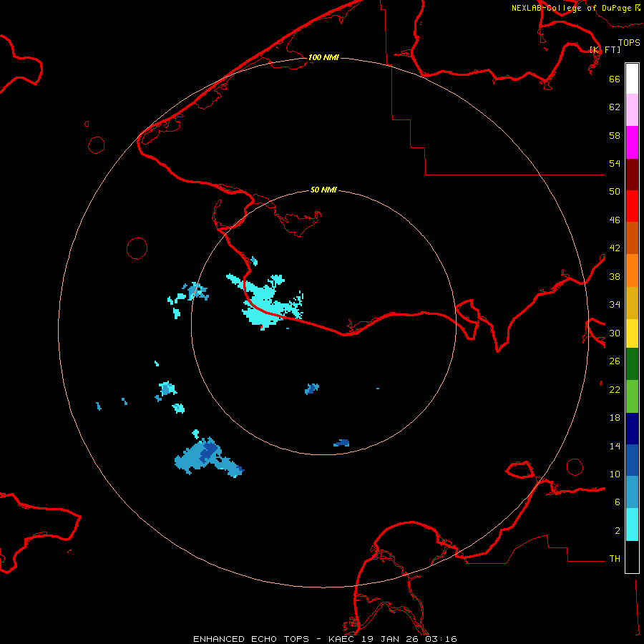Viewport: 644px width, 644px height.
Task: Click the 30 legend value
Action: click(x=615, y=333)
